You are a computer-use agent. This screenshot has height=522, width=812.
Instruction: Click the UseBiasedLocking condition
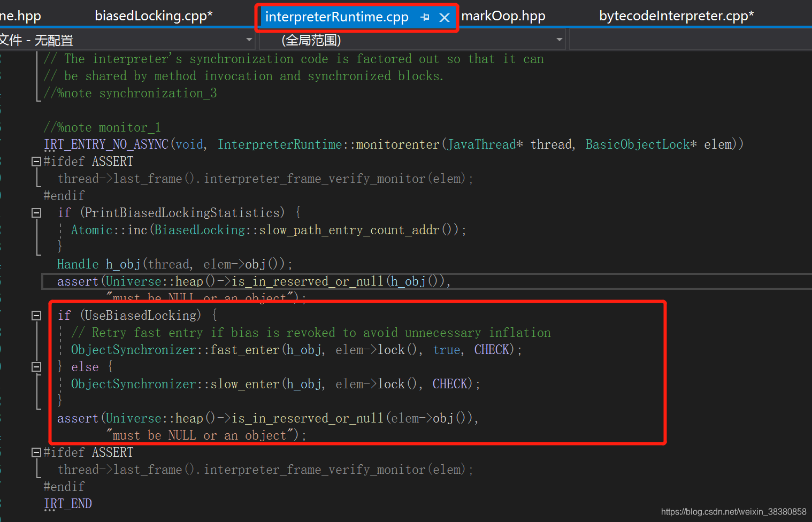pos(141,316)
